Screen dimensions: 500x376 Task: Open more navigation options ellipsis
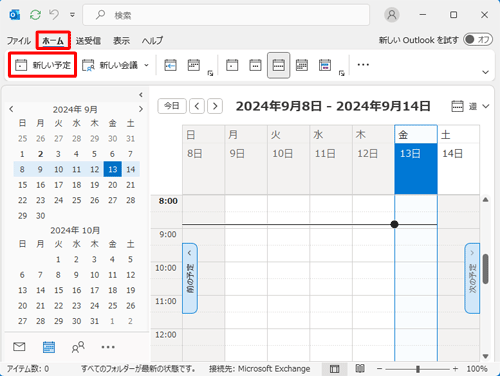108,347
